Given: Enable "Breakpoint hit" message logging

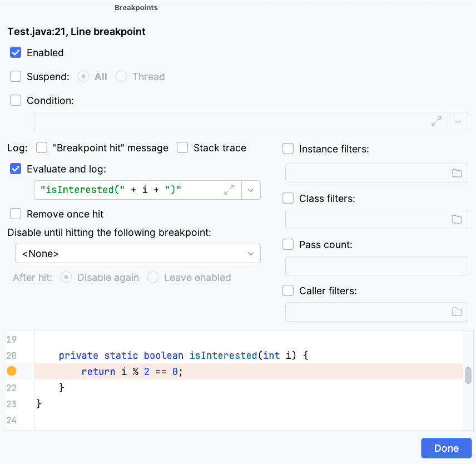Looking at the screenshot, I should coord(42,148).
